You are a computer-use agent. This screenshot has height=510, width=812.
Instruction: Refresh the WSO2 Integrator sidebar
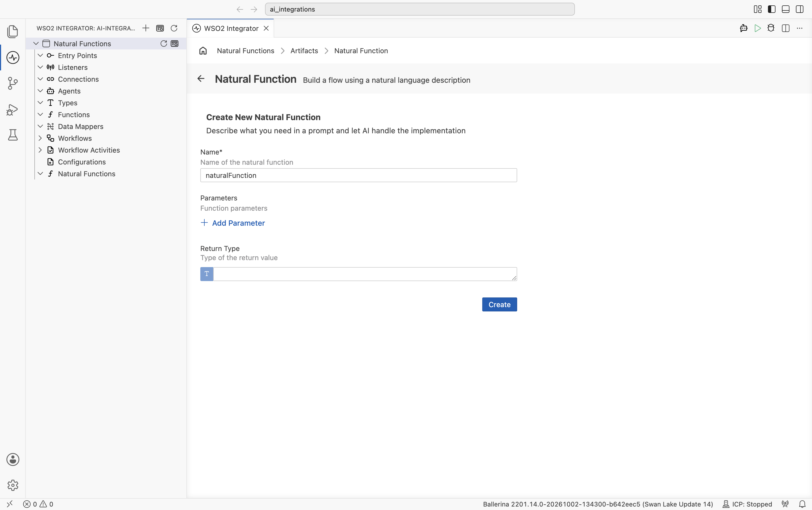(x=174, y=28)
